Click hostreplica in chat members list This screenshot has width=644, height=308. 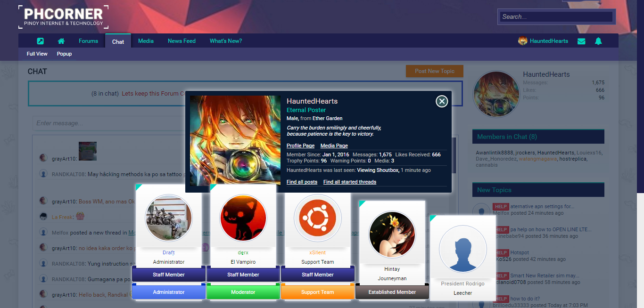(574, 159)
